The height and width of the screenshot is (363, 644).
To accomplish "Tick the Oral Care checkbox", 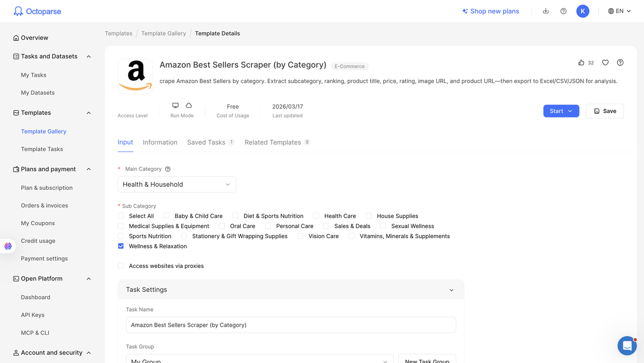I will 222,226.
